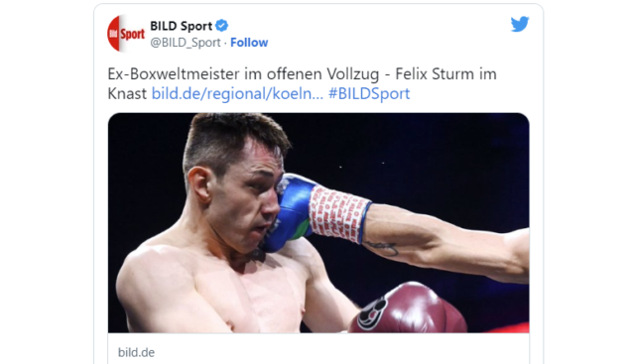The width and height of the screenshot is (630, 364).
Task: Click the blue verified badge
Action: [222, 26]
